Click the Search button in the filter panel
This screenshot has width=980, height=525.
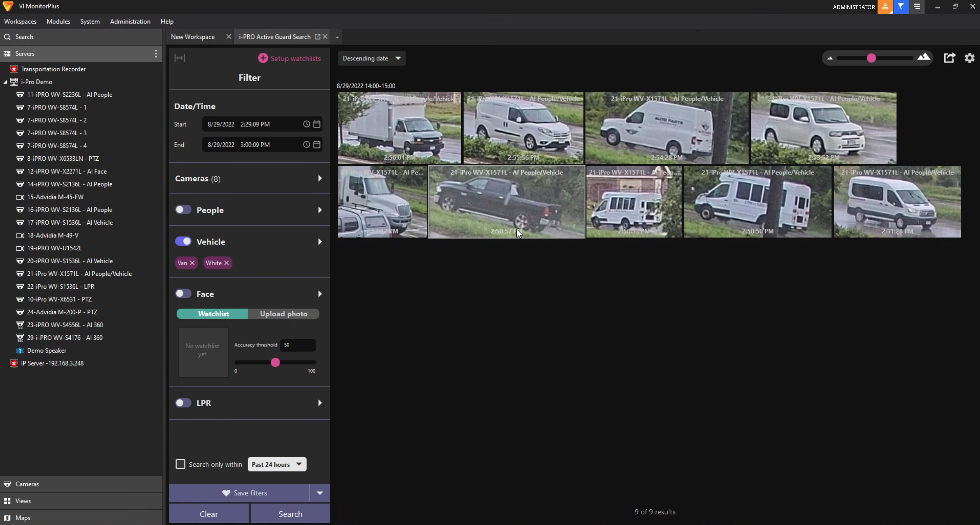[290, 514]
